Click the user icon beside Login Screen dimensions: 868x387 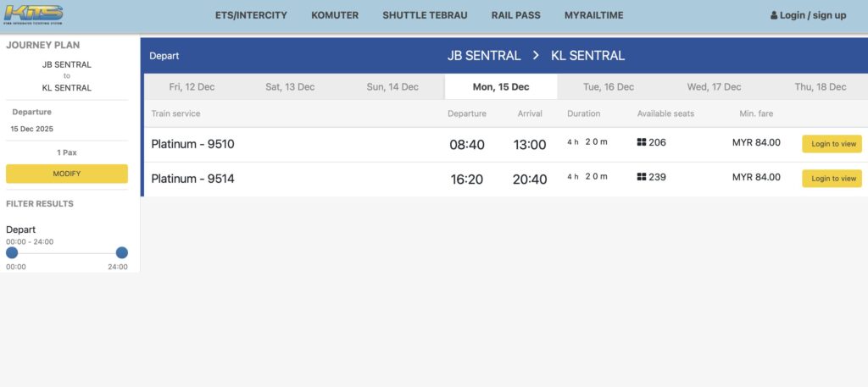tap(773, 15)
